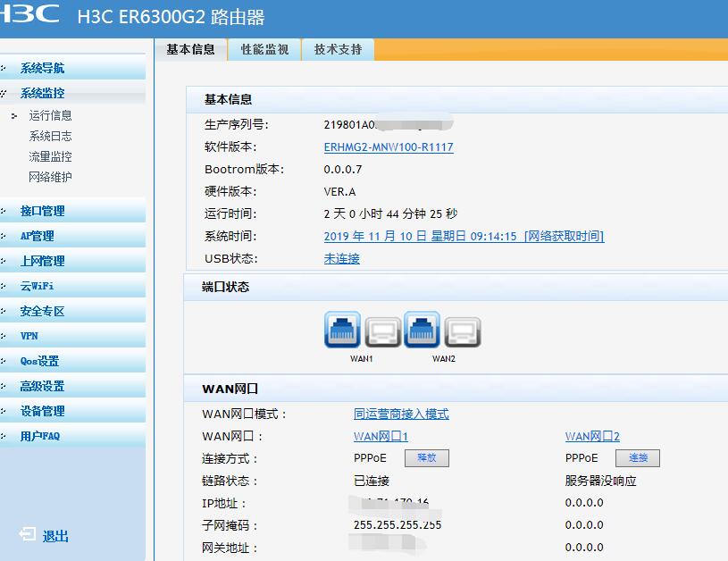This screenshot has height=561, width=728.
Task: Click the hardware version value VER.A
Action: 339,192
